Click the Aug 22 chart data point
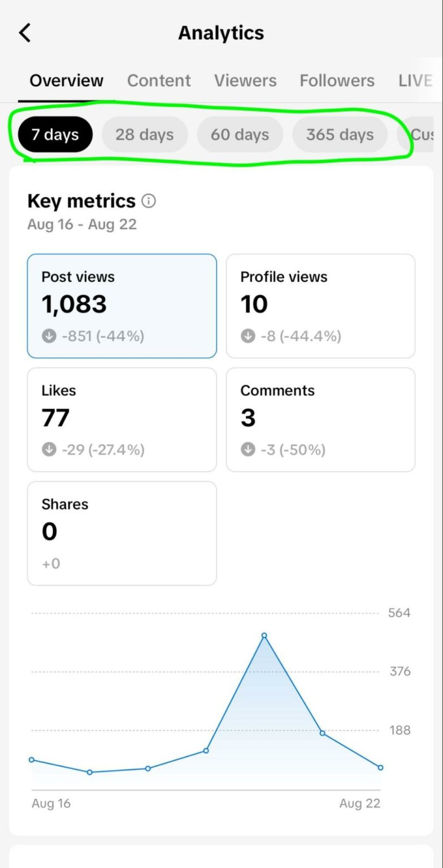The image size is (443, 868). coord(380,767)
